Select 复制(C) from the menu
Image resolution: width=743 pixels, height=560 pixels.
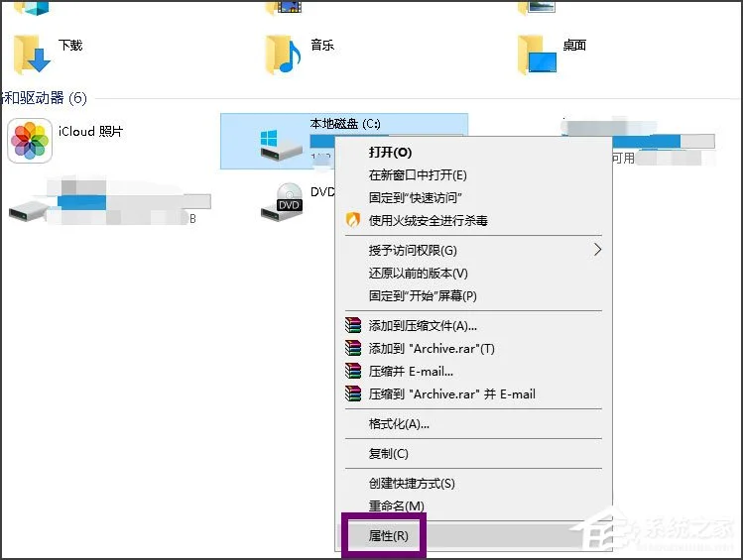pyautogui.click(x=473, y=454)
